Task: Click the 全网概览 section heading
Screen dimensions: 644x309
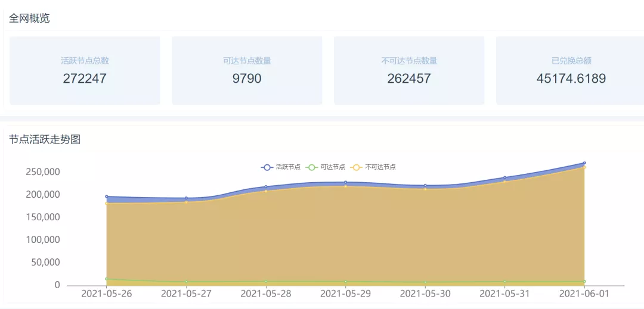Action: pyautogui.click(x=30, y=18)
